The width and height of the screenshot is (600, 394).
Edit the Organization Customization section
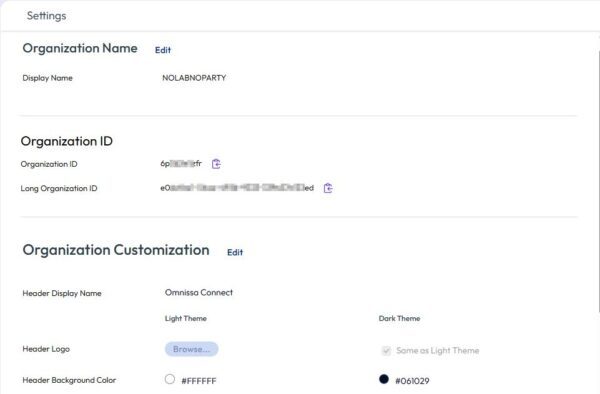pos(235,252)
